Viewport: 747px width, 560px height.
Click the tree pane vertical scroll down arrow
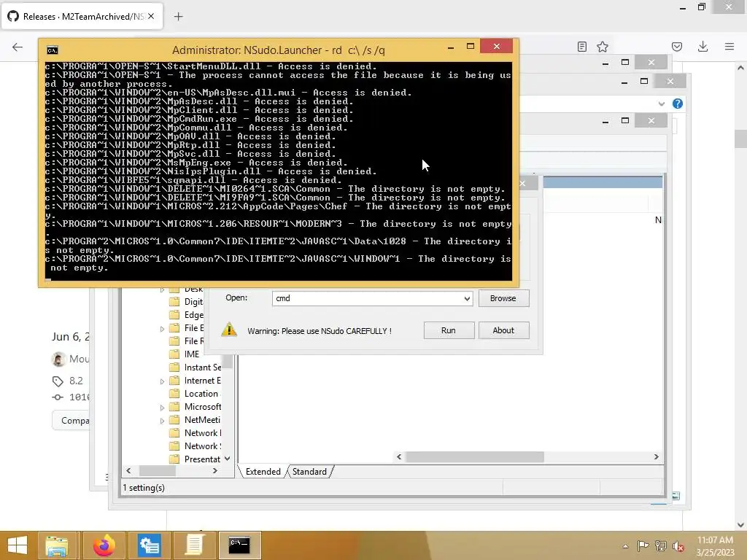228,459
